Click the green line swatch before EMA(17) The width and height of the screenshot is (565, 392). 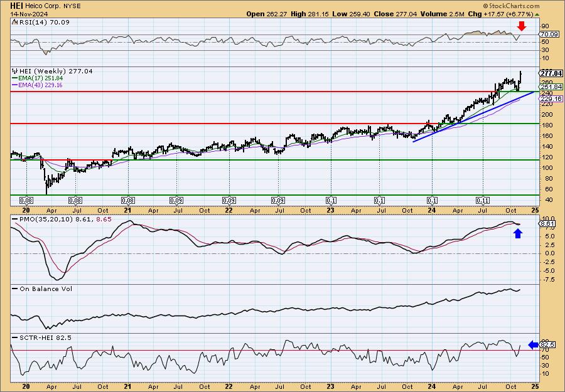(x=14, y=78)
